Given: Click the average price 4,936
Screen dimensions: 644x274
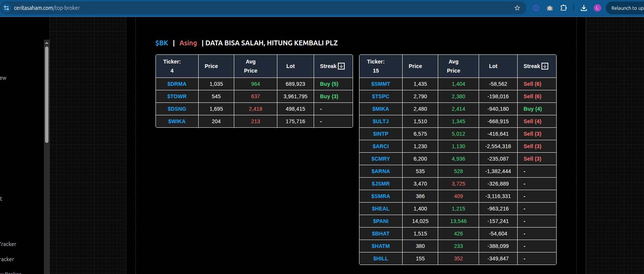Looking at the screenshot, I should 459,159.
